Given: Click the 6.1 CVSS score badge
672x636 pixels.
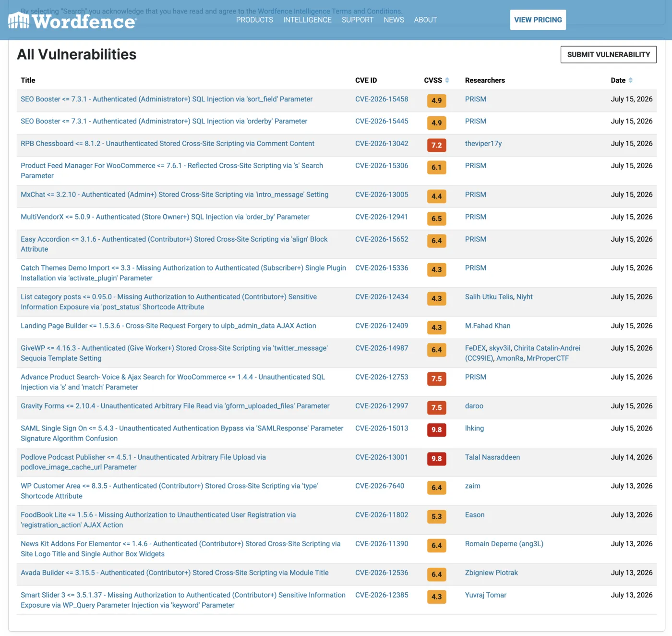Looking at the screenshot, I should point(436,167).
